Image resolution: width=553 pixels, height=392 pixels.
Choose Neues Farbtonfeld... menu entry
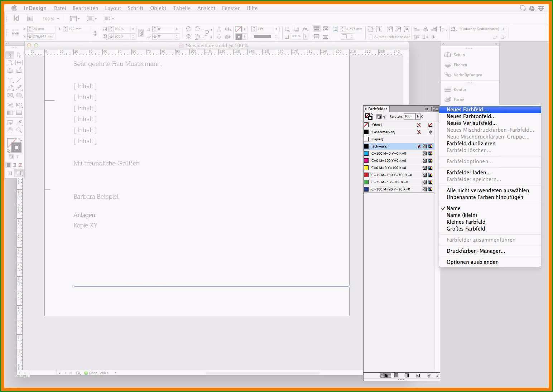point(490,116)
